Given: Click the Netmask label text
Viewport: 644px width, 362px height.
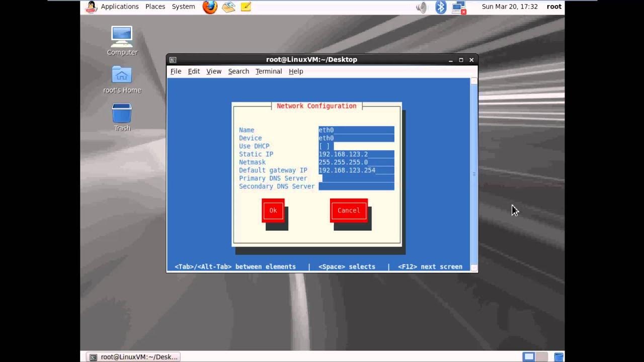Looking at the screenshot, I should (252, 162).
